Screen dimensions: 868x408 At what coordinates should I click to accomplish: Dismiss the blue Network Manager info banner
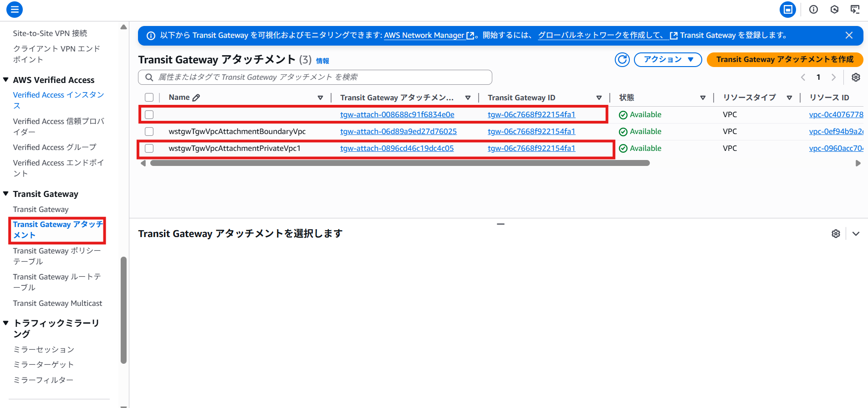point(849,35)
